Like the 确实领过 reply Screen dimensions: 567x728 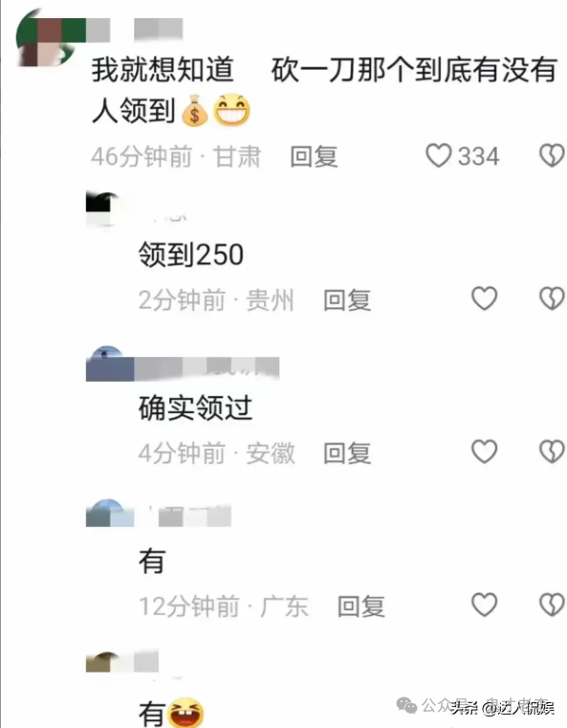click(x=485, y=452)
